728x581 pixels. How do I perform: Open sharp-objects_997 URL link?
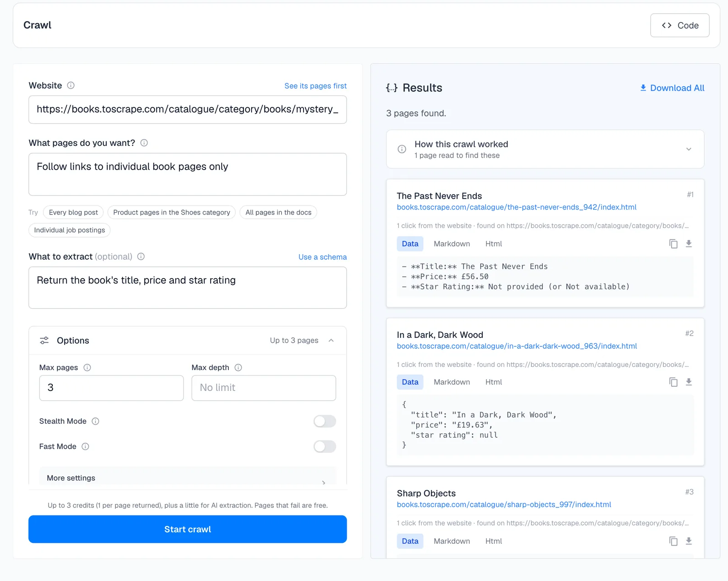tap(504, 505)
